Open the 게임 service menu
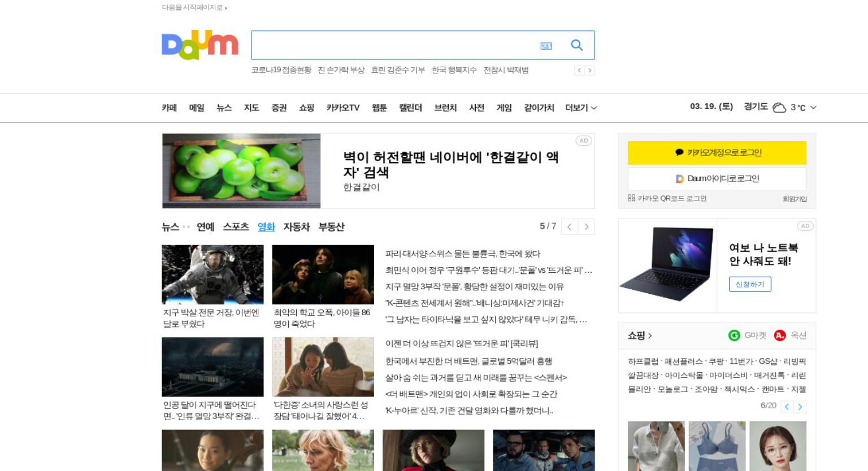 click(x=504, y=108)
